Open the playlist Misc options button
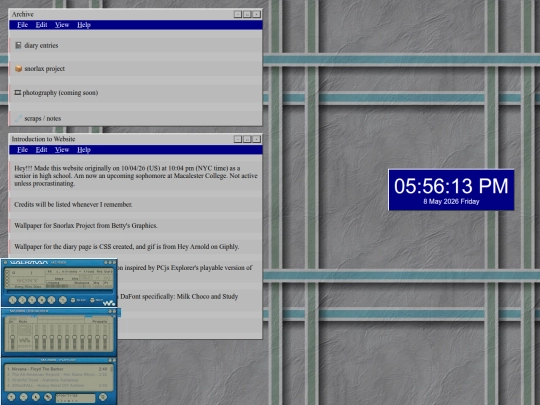 tap(48, 397)
